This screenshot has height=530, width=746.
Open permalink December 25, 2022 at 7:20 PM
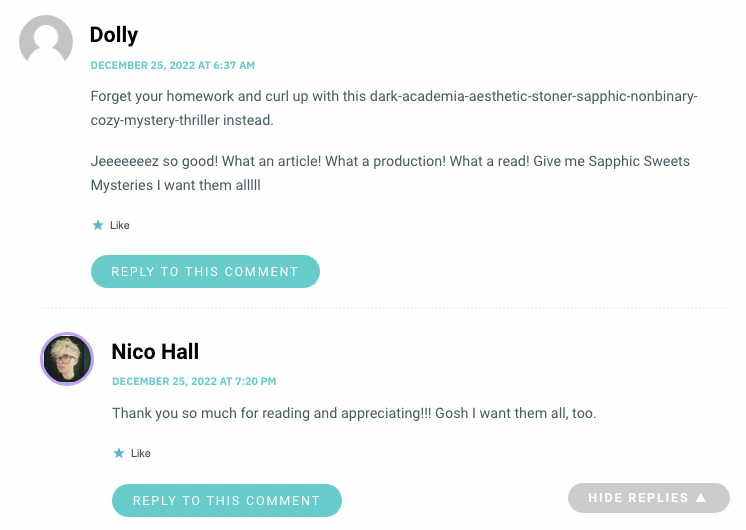pos(194,381)
